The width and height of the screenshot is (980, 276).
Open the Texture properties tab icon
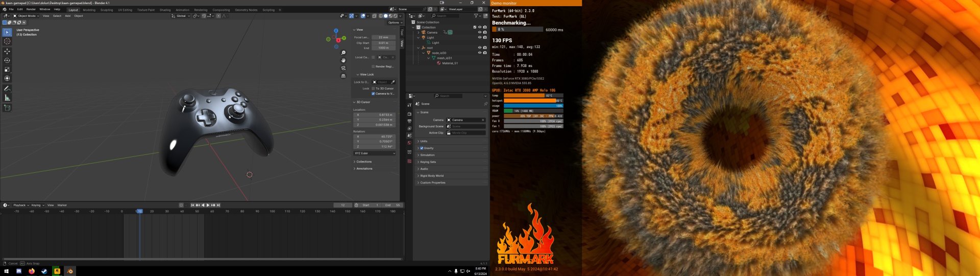click(409, 161)
